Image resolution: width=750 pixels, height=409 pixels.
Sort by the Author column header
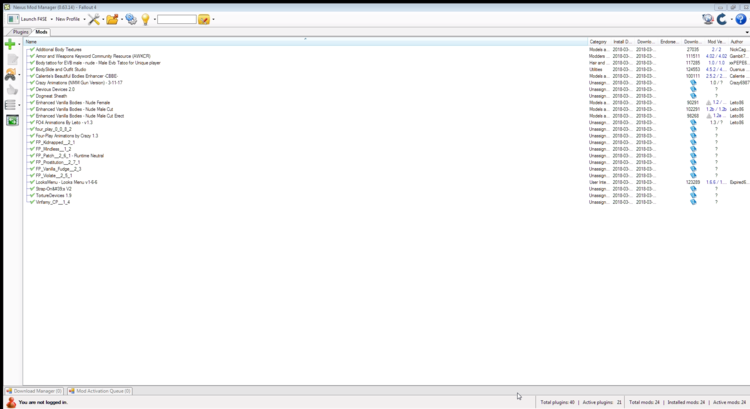coord(739,42)
